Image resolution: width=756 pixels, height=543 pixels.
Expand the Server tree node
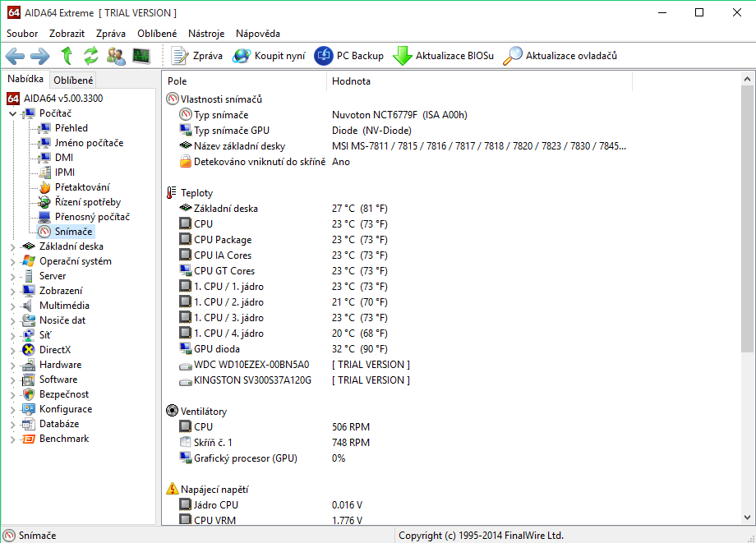tap(12, 277)
